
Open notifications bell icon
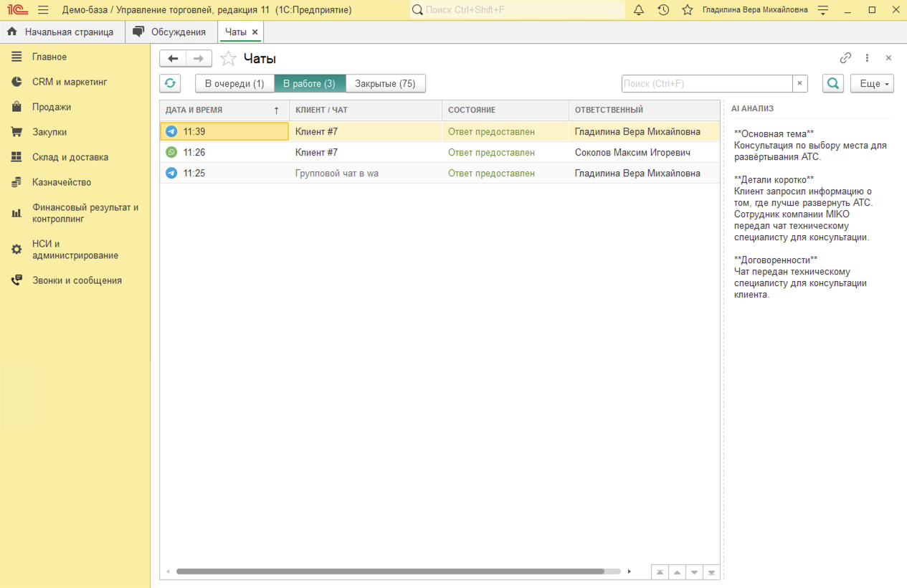click(638, 10)
